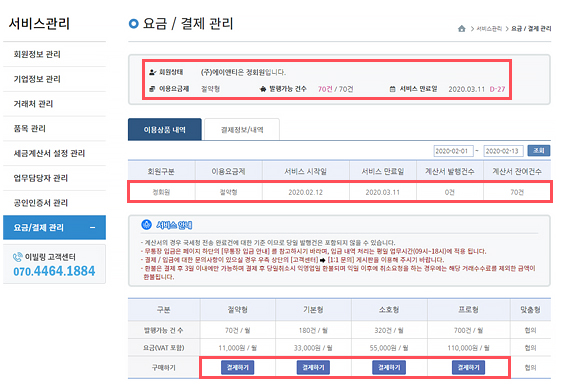Image resolution: width=563 pixels, height=390 pixels.
Task: Click the 서비스 만료일 calendar icon
Action: (x=392, y=89)
